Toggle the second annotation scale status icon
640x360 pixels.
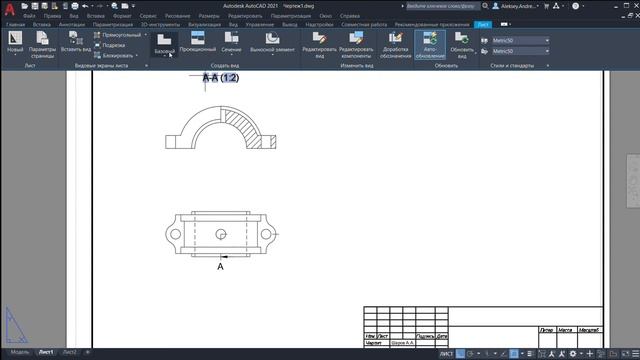coord(562,354)
